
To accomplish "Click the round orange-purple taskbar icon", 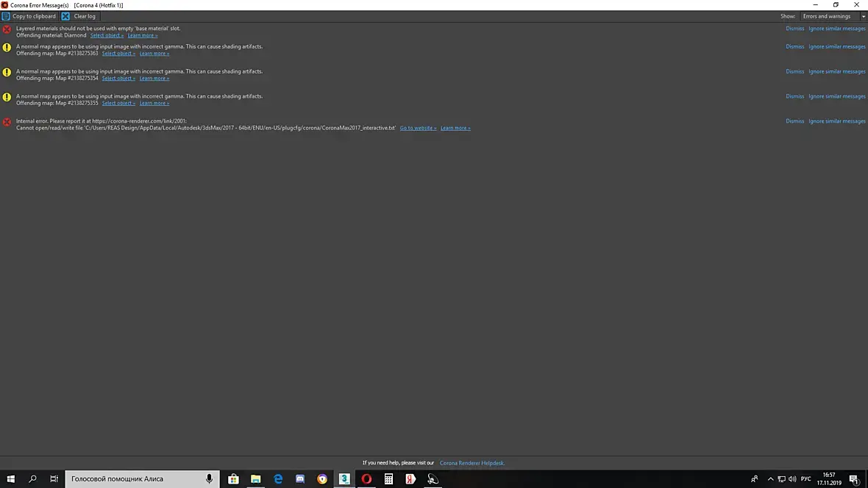I will [322, 478].
